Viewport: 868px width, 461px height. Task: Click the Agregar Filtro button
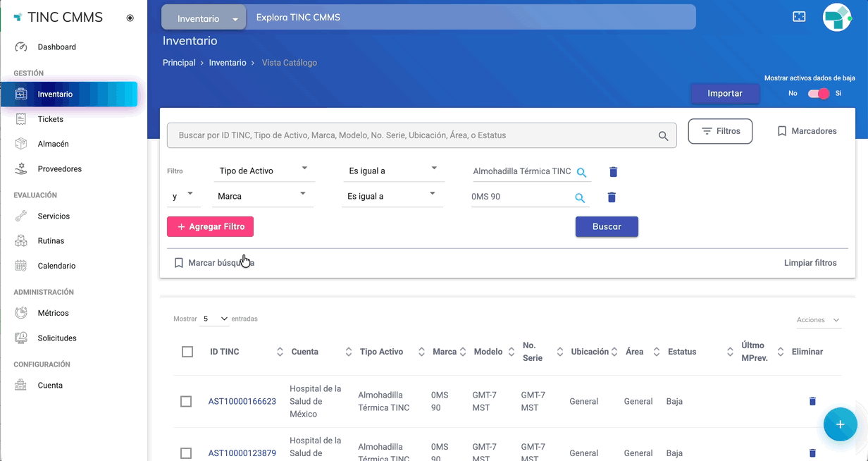pyautogui.click(x=210, y=227)
